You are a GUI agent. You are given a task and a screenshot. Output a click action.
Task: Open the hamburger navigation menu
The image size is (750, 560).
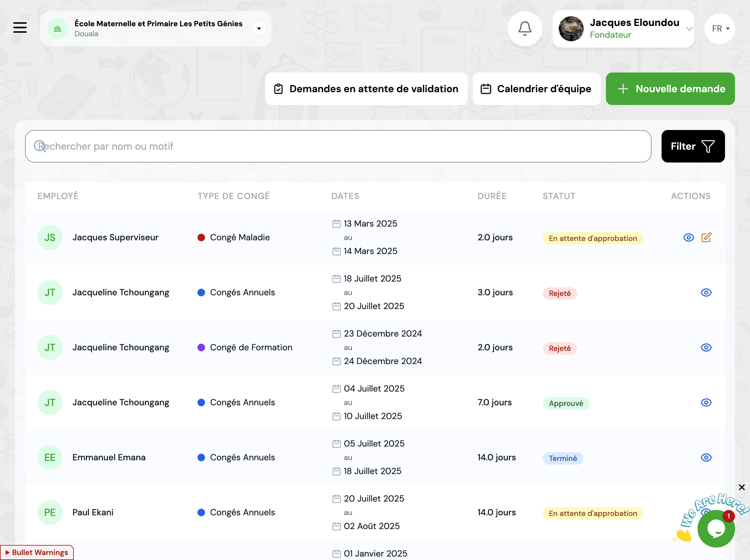(20, 27)
